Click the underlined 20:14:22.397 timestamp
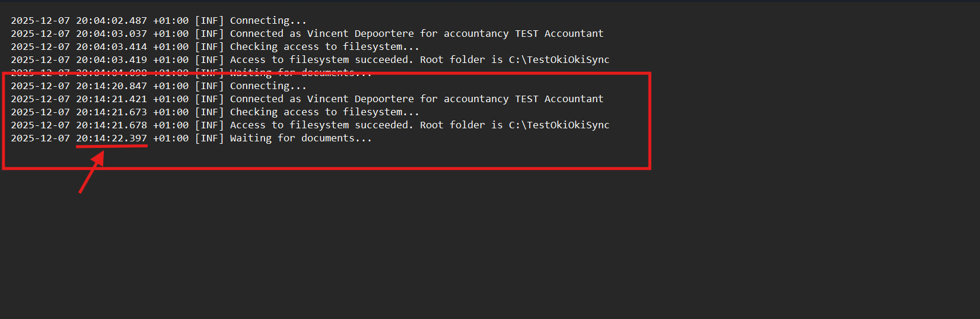This screenshot has height=319, width=980. point(112,138)
